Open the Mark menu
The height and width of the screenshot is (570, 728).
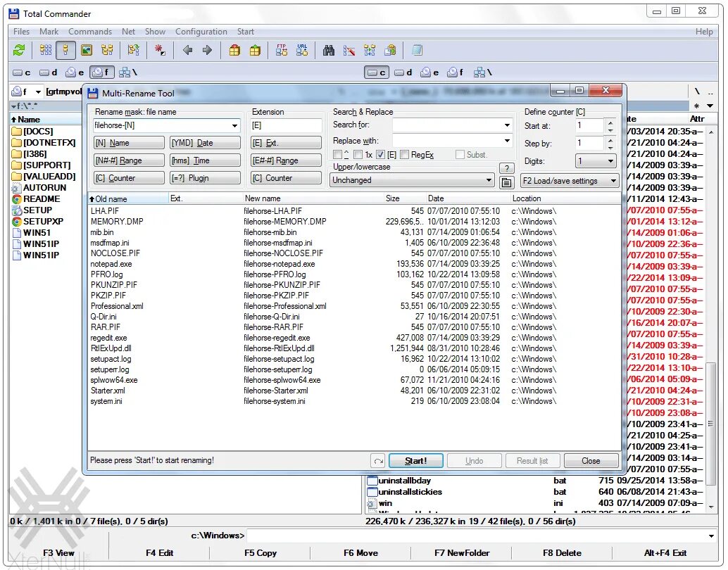click(49, 32)
